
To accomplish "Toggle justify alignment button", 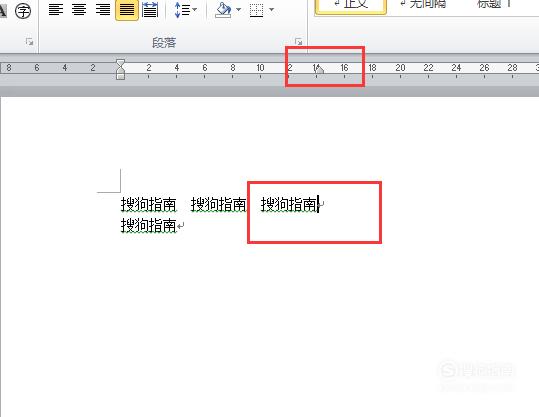I will pos(127,10).
